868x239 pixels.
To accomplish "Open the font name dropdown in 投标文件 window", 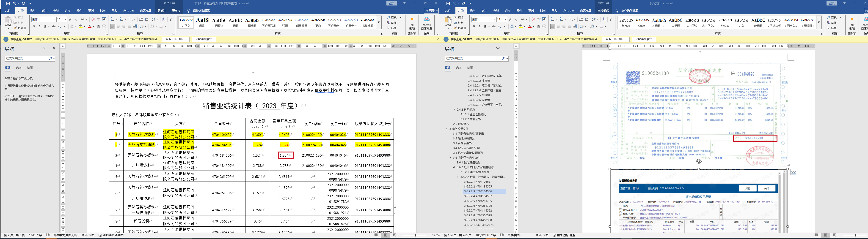I will coord(494,19).
